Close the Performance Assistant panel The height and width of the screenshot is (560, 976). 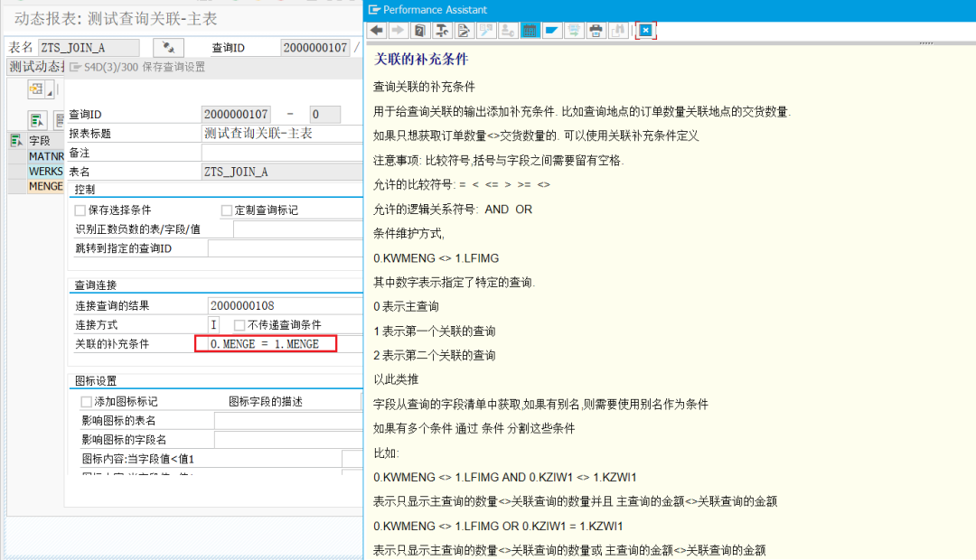click(x=646, y=30)
